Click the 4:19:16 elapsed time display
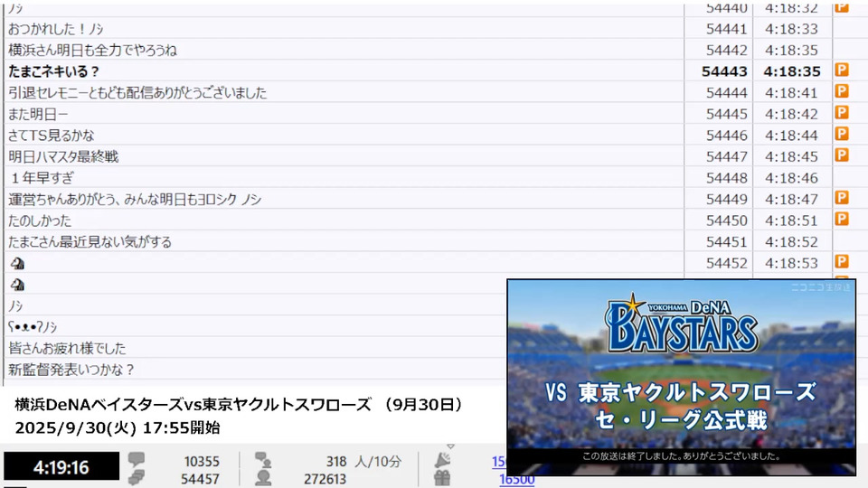 (x=61, y=467)
